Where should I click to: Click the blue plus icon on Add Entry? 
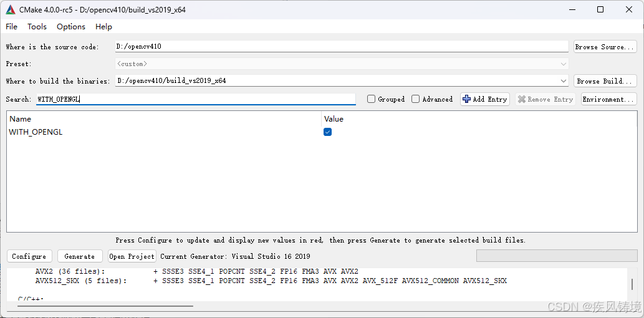(x=466, y=99)
